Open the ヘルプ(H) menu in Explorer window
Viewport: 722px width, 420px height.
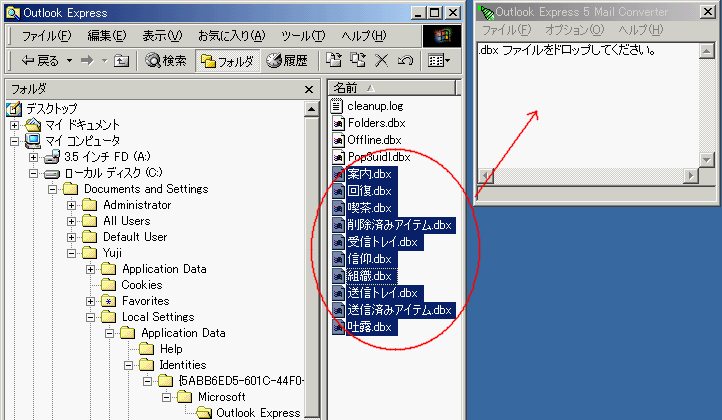[x=364, y=35]
